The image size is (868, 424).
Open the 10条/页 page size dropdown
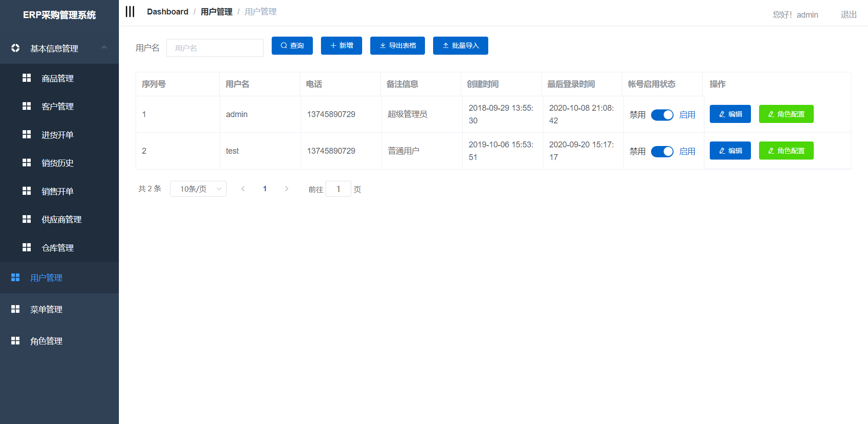198,189
